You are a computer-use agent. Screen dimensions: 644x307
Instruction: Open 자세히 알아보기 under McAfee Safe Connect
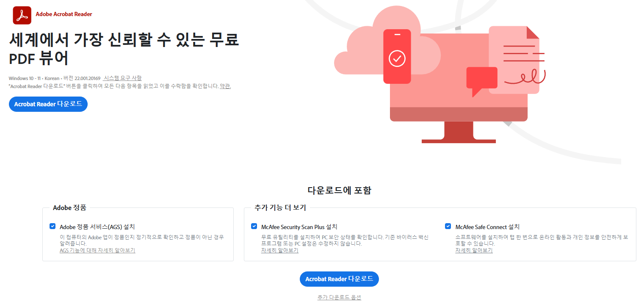(474, 251)
